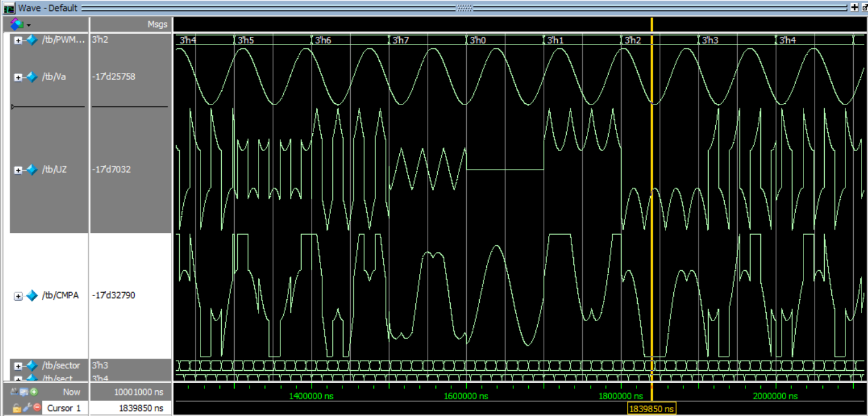Open the signal name format dropdown arrow
Screen dimensions: 868x416
click(28, 25)
